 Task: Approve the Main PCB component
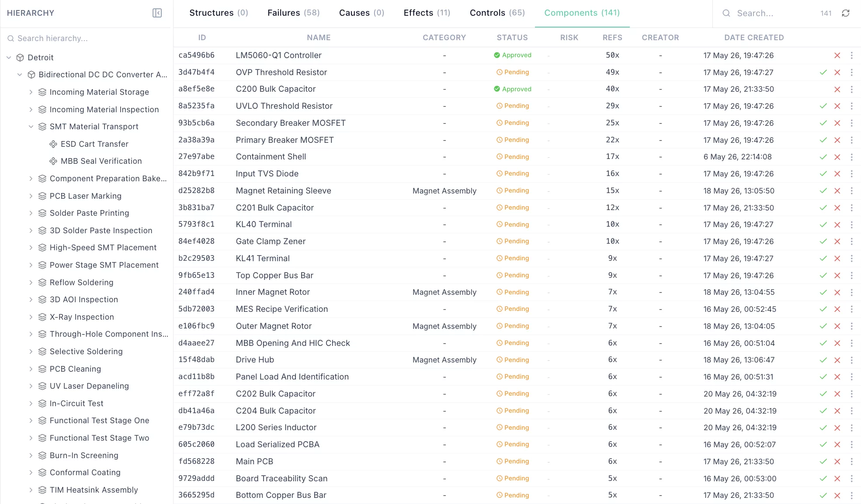tap(823, 462)
